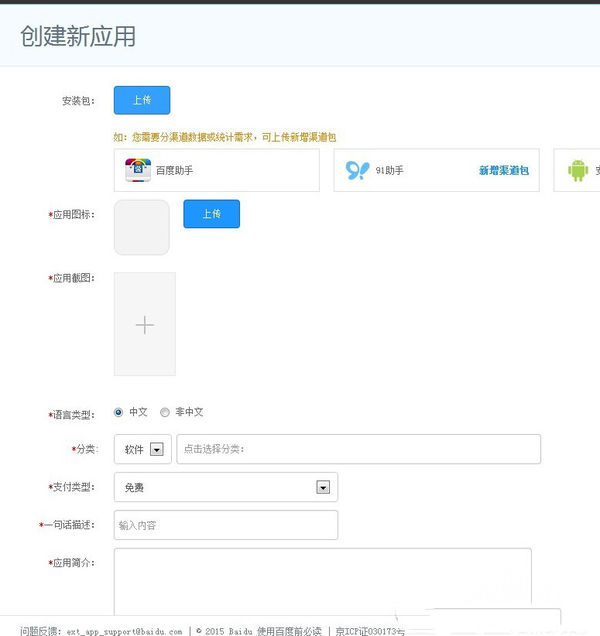600x636 pixels.
Task: Open the 软件 category type dropdown
Action: [x=156, y=450]
